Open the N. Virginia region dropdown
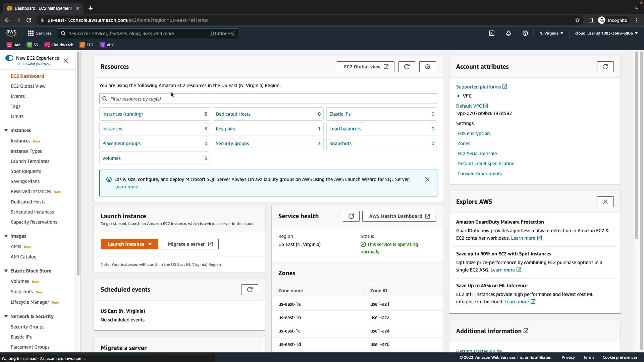644x362 pixels. click(551, 33)
